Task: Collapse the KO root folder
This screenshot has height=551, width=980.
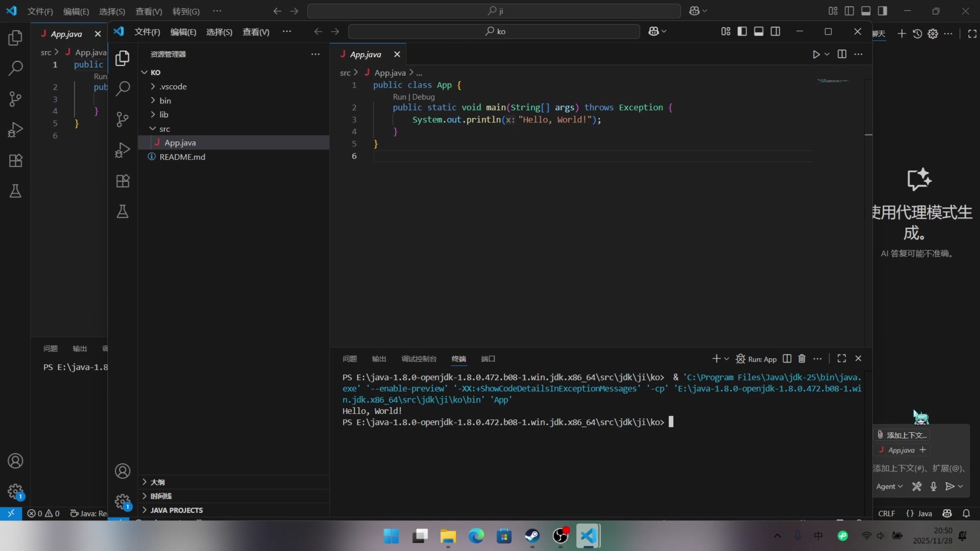Action: (234, 72)
